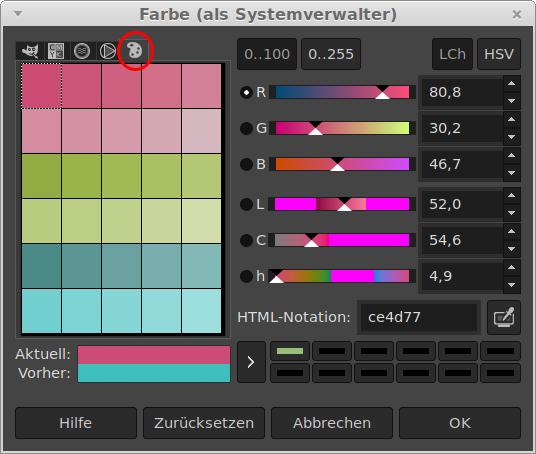536x454 pixels.
Task: Click on the C chroma slider
Action: tap(342, 240)
